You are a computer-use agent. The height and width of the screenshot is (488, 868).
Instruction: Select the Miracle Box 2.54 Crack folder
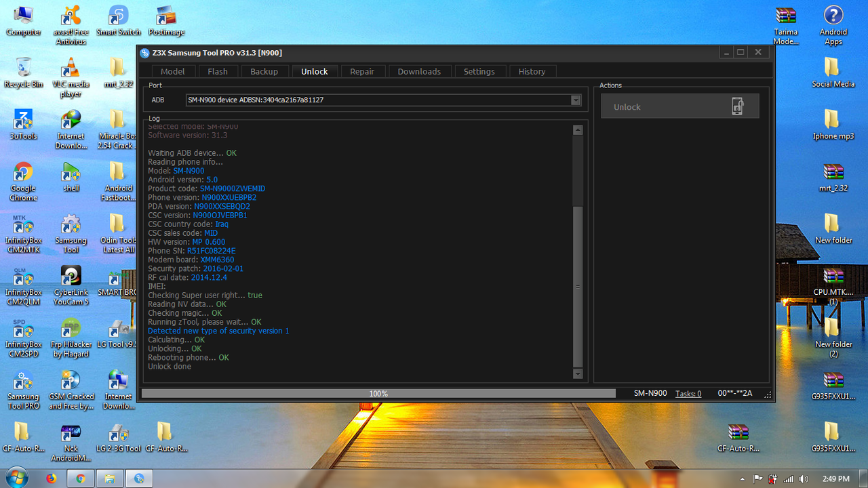tap(117, 129)
